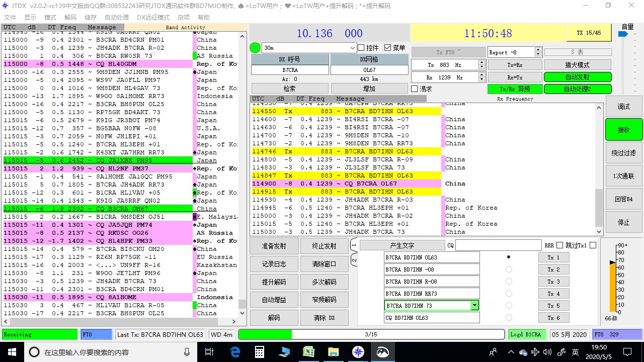The width and height of the screenshot is (644, 362).
Task: Open the 解码 menu
Action: (70, 18)
